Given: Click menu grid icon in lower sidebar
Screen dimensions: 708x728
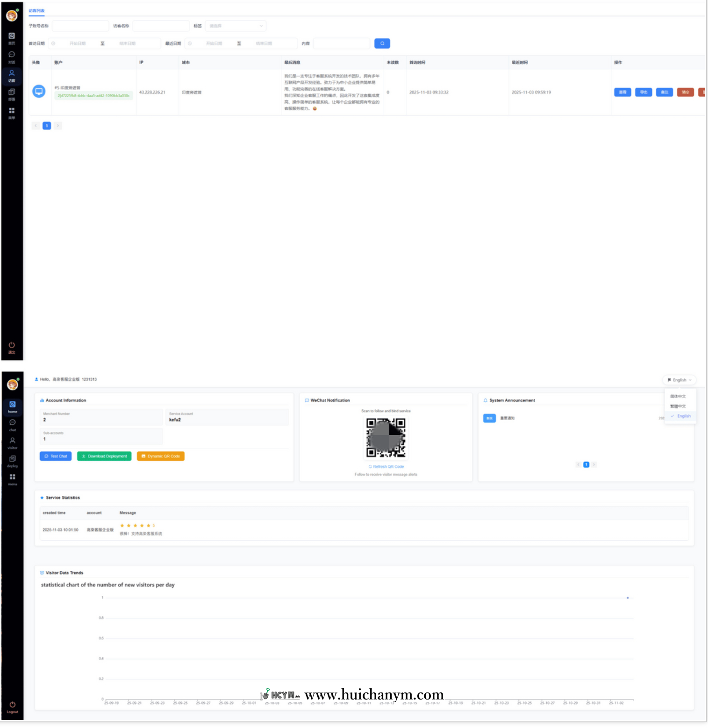Looking at the screenshot, I should [12, 479].
